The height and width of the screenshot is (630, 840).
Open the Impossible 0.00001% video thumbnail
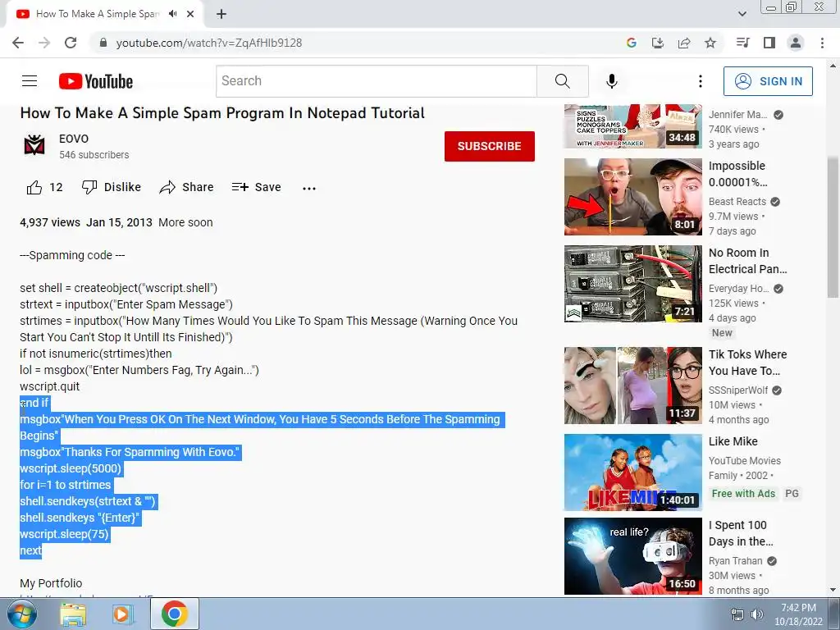tap(632, 197)
